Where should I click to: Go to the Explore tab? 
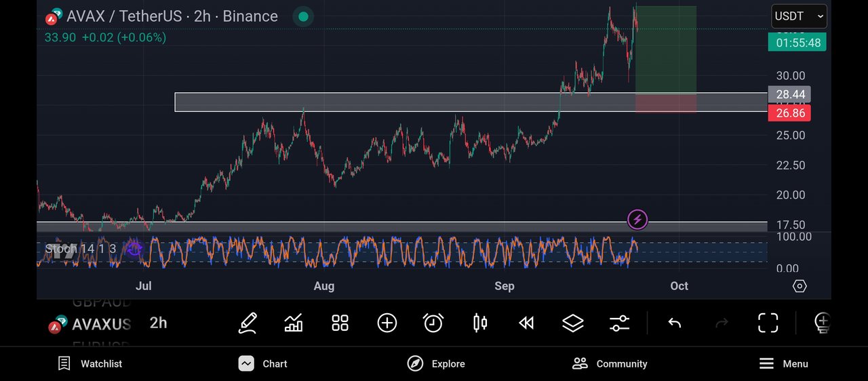tap(436, 364)
